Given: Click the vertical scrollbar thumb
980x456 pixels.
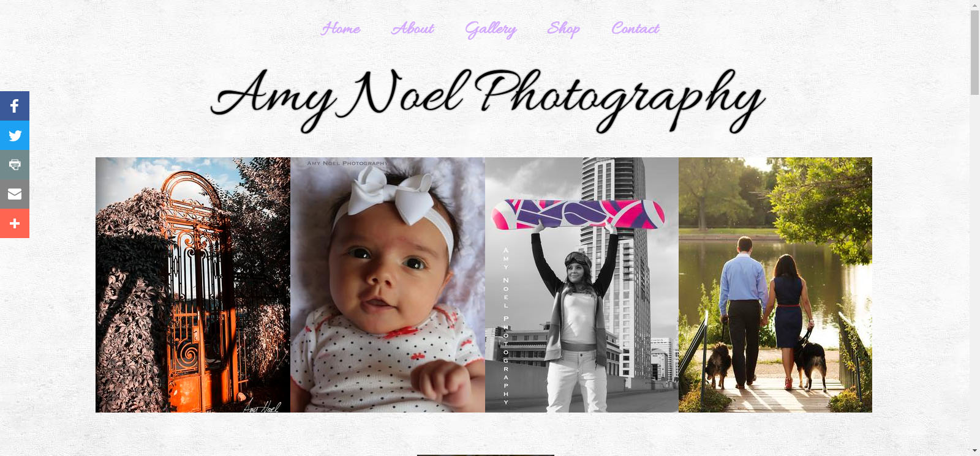Looking at the screenshot, I should (974, 53).
